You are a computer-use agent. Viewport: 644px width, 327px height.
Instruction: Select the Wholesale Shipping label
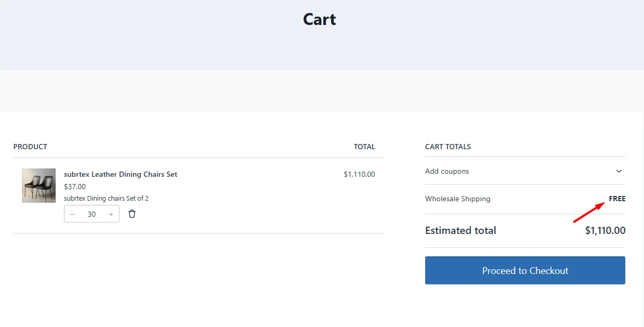[457, 199]
